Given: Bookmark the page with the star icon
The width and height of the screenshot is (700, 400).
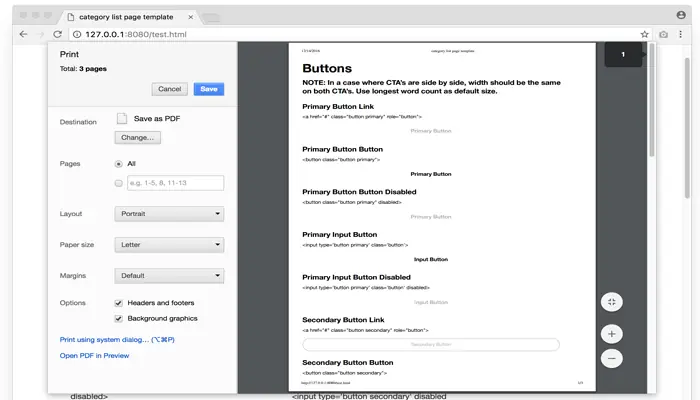Looking at the screenshot, I should tap(644, 34).
